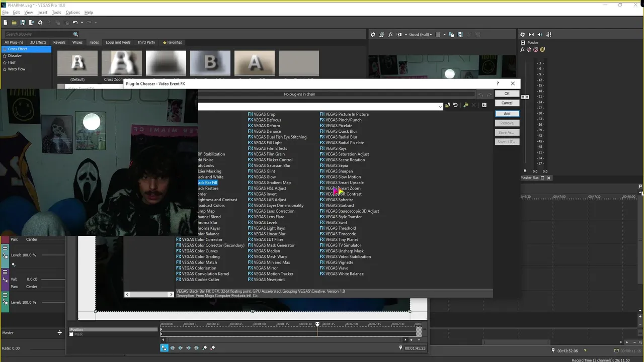The image size is (644, 362).
Task: Switch to Favorites tab
Action: tap(172, 42)
